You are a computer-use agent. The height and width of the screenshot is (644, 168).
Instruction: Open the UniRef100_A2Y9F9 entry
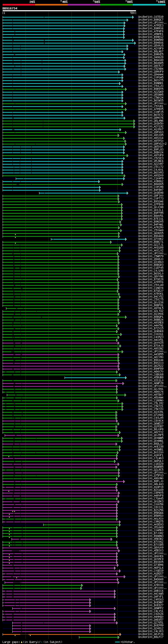click(151, 49)
